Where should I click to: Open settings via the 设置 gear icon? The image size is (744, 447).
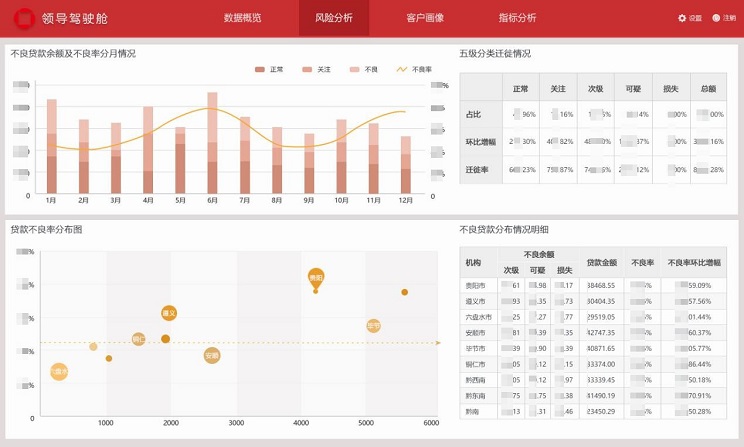[683, 18]
